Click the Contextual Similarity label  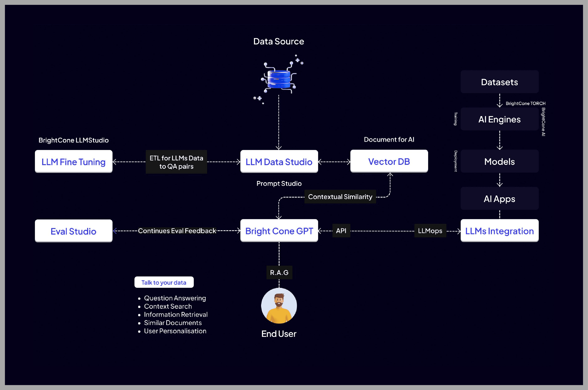click(340, 197)
